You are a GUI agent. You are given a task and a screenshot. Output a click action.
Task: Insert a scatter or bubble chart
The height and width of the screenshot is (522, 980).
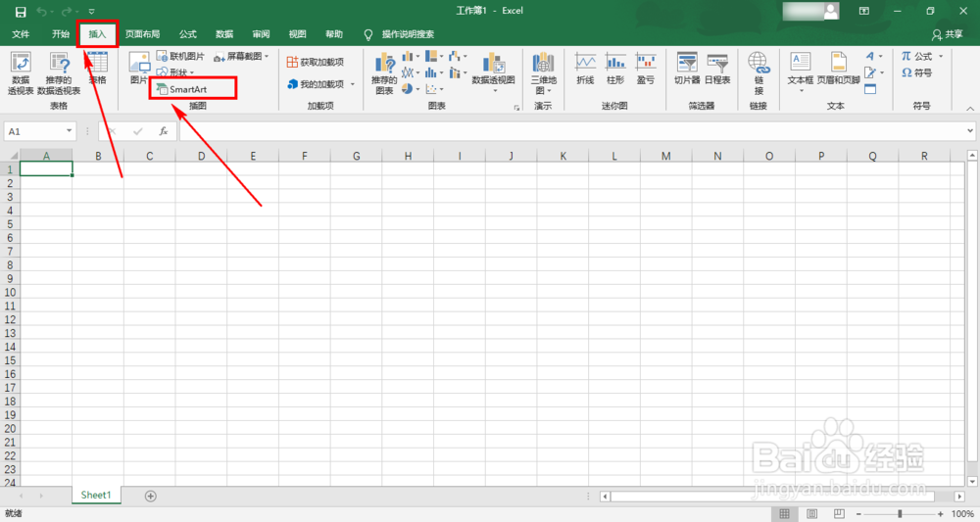[x=434, y=89]
